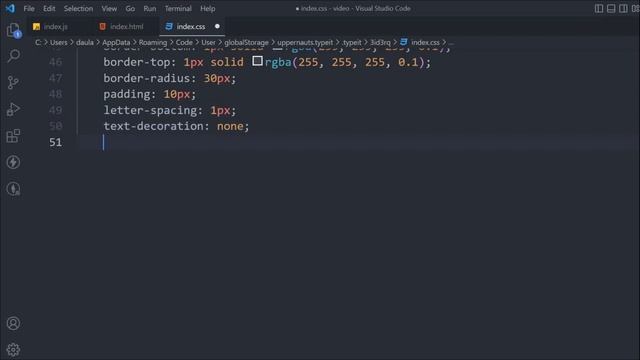
Task: Open the Explorer view in activity bar
Action: coord(13,30)
